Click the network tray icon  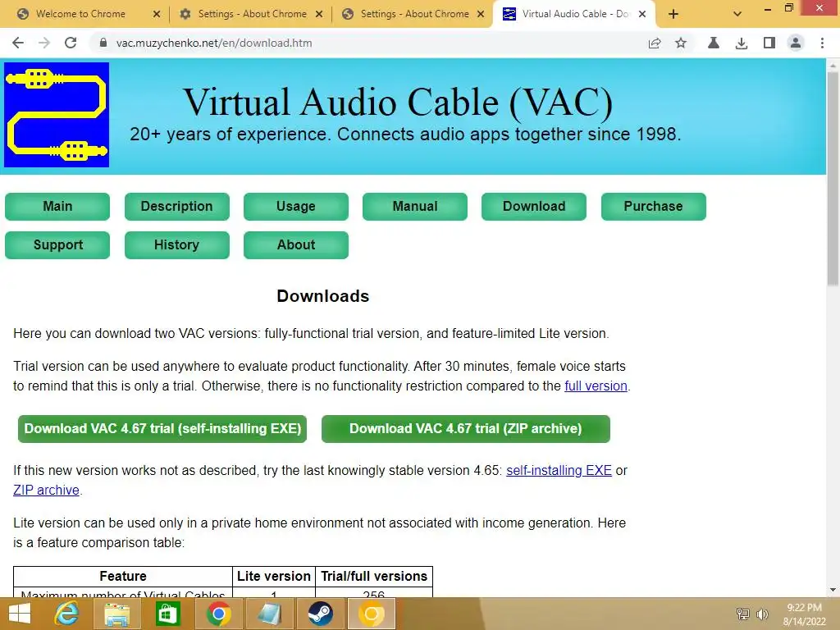tap(743, 614)
